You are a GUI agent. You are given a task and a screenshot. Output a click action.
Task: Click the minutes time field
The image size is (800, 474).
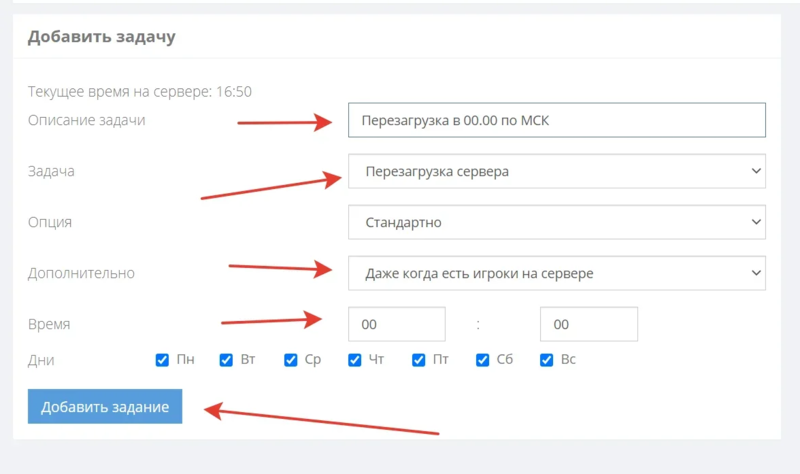point(589,324)
